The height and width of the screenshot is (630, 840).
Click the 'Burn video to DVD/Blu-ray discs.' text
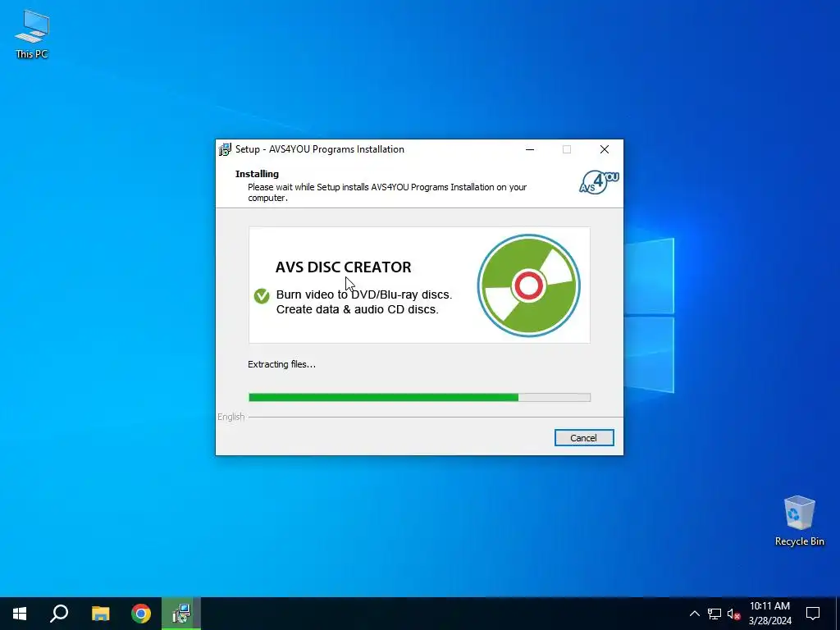364,294
